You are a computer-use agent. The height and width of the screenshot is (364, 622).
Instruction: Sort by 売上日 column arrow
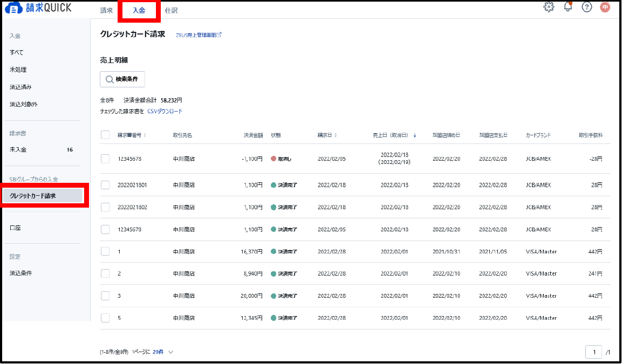point(414,135)
